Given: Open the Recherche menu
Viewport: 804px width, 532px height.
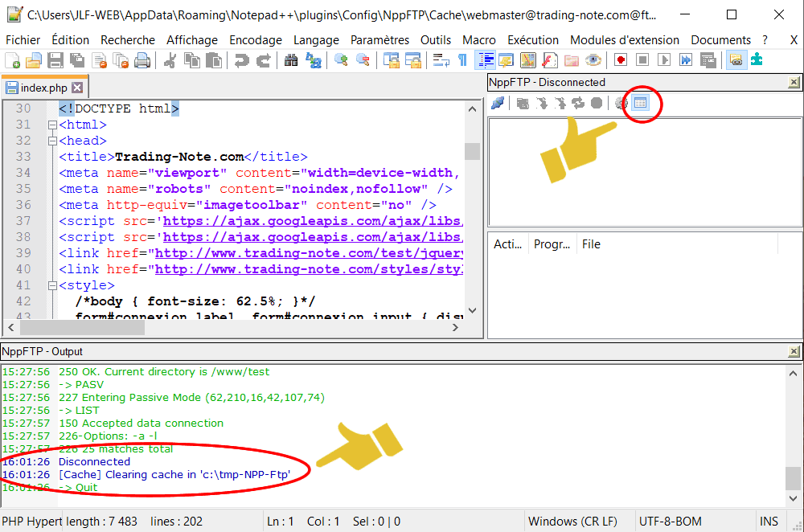Looking at the screenshot, I should point(128,40).
